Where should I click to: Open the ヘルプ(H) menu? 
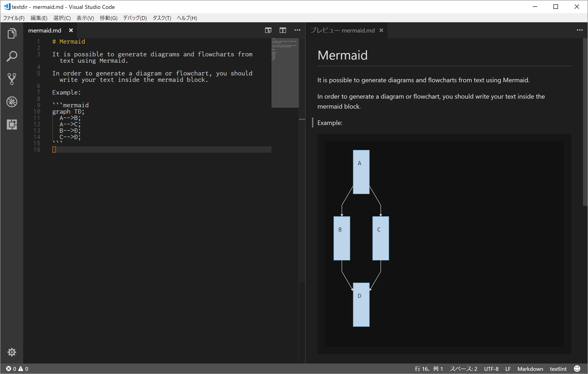(x=187, y=18)
